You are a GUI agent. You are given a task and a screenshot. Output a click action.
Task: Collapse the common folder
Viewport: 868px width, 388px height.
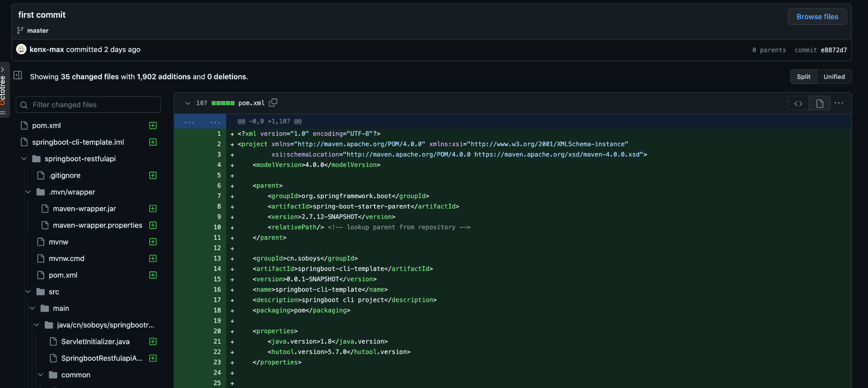coord(41,375)
